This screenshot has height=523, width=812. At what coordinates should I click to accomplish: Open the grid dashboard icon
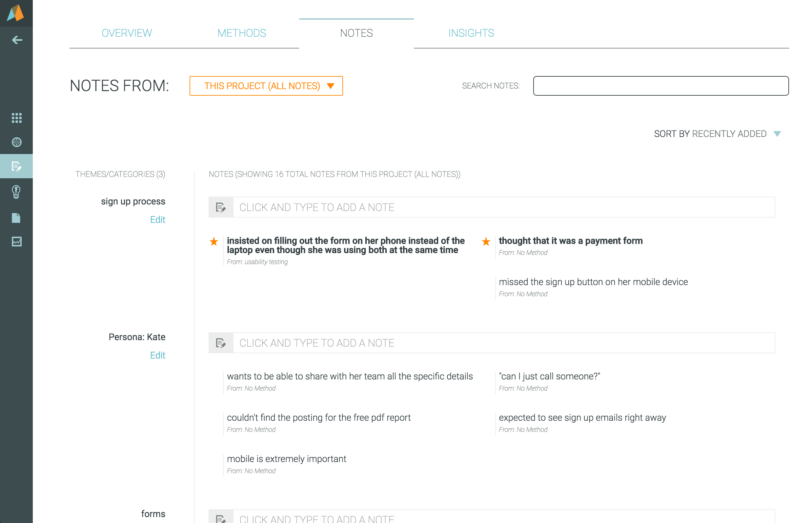tap(17, 118)
